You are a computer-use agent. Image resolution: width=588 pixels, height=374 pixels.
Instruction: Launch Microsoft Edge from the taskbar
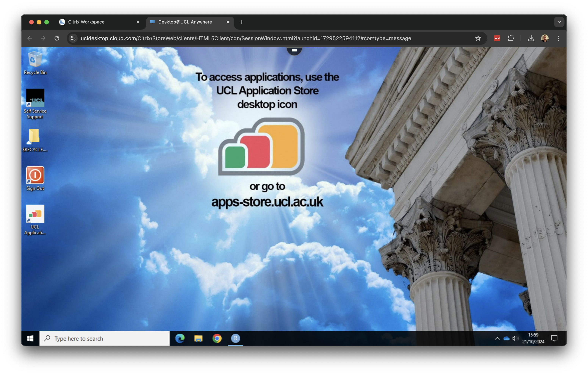coord(180,338)
